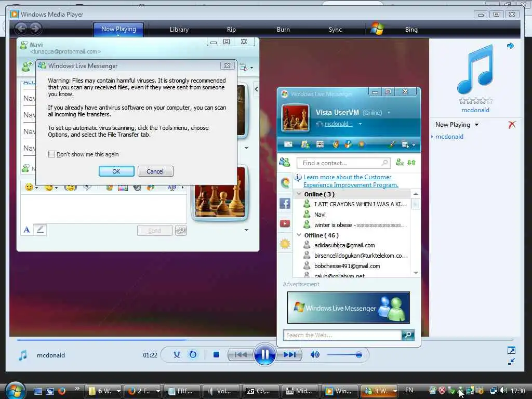The width and height of the screenshot is (532, 399).
Task: Open the YouTube tab in Messenger sidebar
Action: [x=285, y=223]
